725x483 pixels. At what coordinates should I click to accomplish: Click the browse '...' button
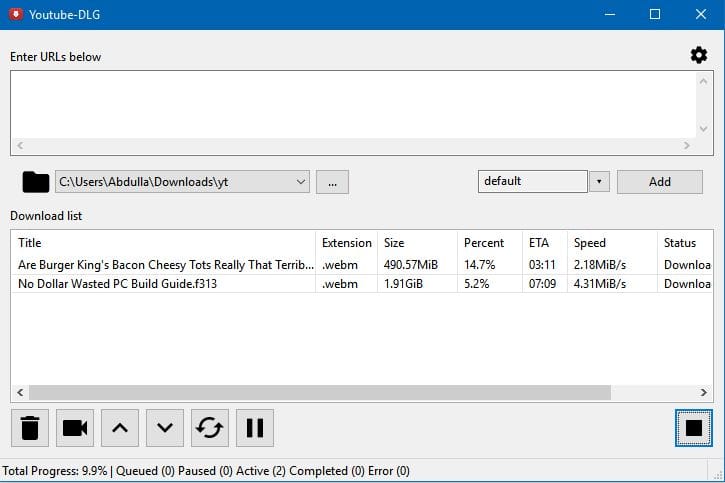[332, 182]
